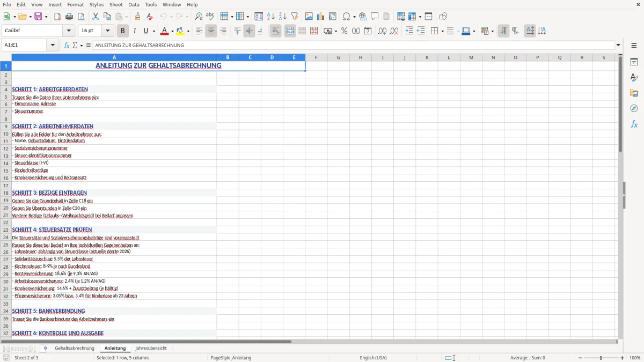Screen dimensions: 644x362
Task: Switch to the Jahresübersicht sheet tab
Action: (x=151, y=348)
